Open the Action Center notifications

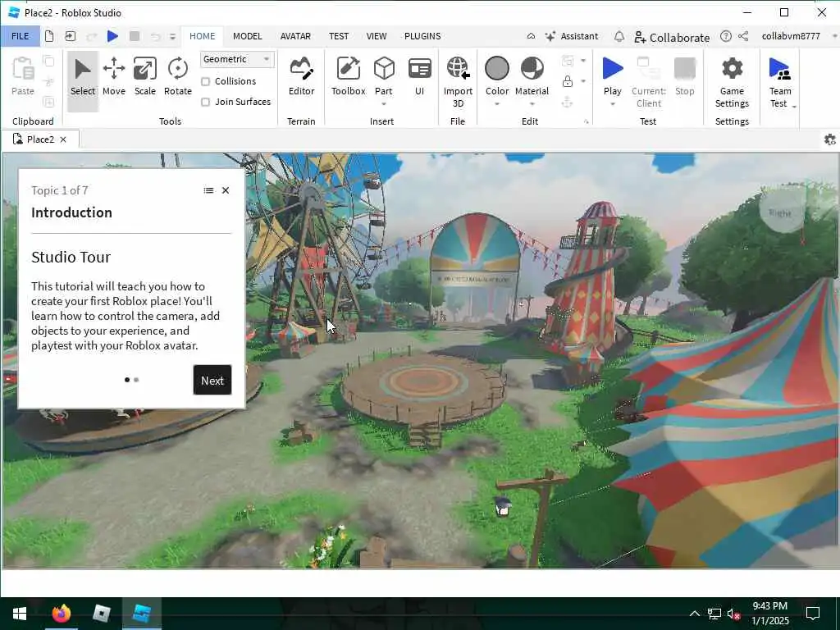[x=813, y=614]
